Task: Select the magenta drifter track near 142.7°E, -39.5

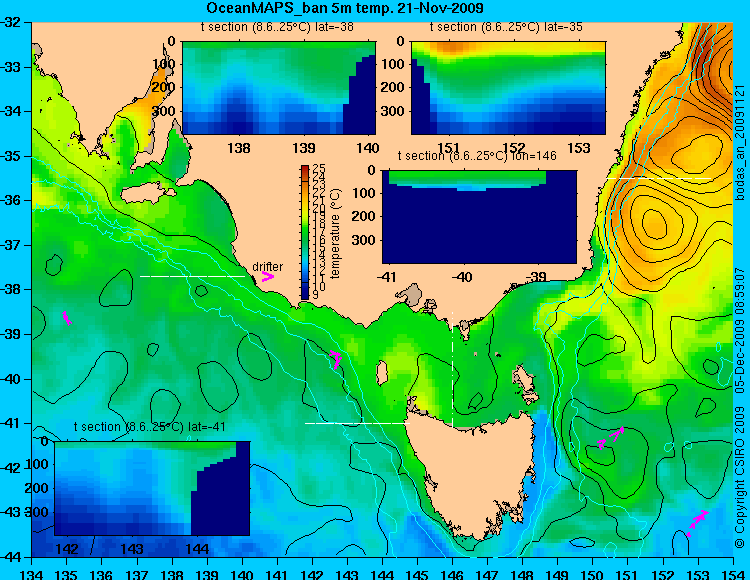Action: pyautogui.click(x=336, y=359)
